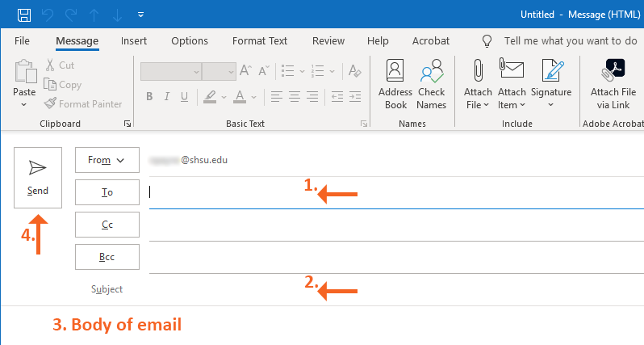The width and height of the screenshot is (644, 345).
Task: Toggle Bold formatting
Action: 149,97
